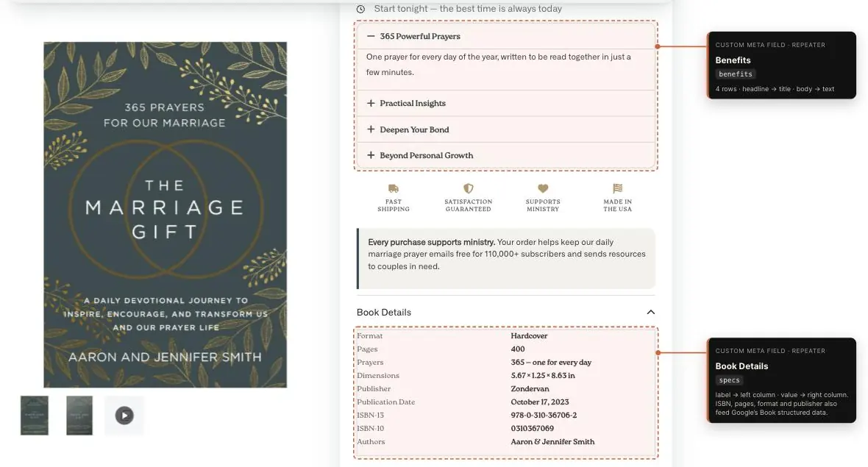Click the Fast Shipping truck icon

pyautogui.click(x=394, y=189)
